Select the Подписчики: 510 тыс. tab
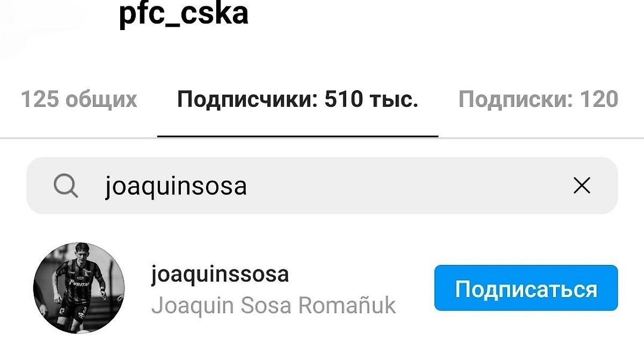The height and width of the screenshot is (338, 644). coord(298,99)
